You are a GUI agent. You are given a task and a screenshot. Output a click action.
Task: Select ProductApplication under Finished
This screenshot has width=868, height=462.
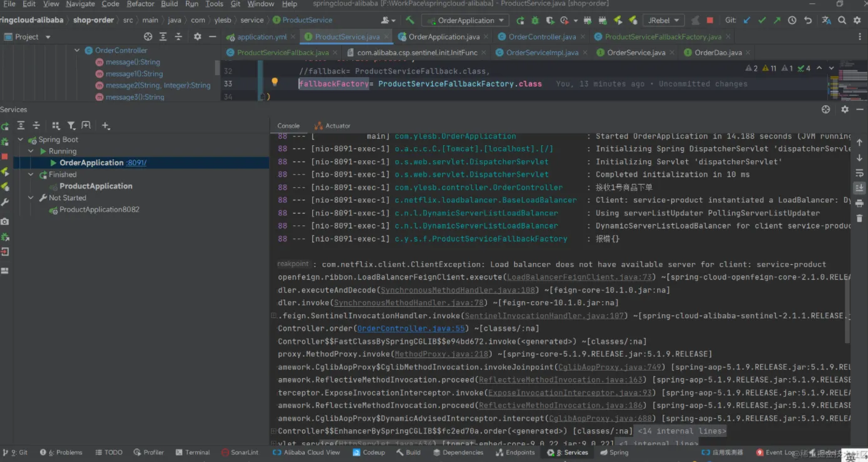coord(96,186)
